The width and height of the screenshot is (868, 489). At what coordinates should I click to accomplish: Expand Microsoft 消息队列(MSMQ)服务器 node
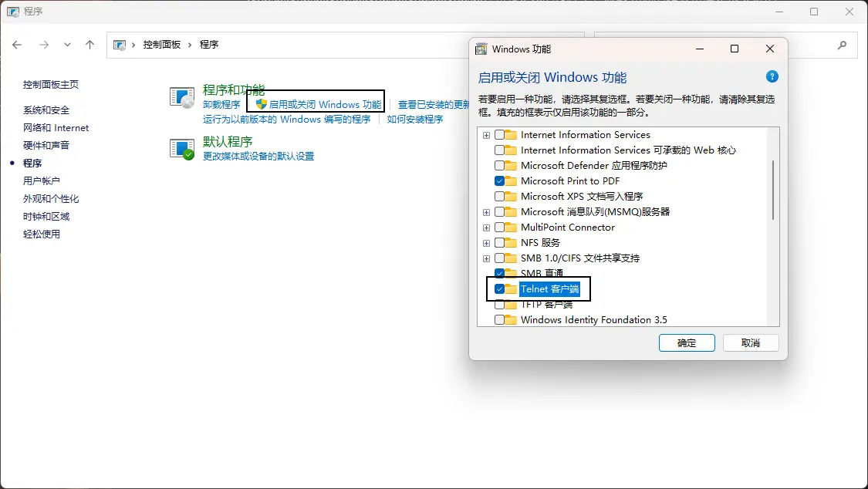[x=486, y=212]
